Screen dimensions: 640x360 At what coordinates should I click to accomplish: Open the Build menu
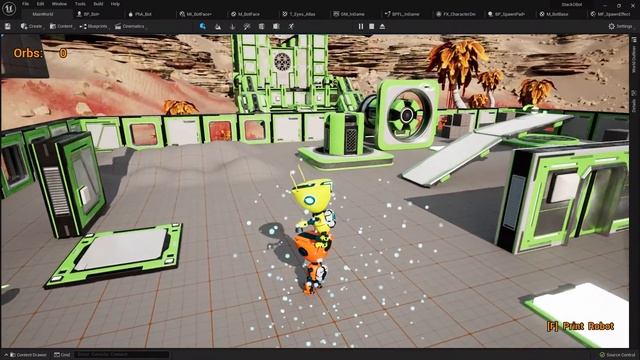98,4
